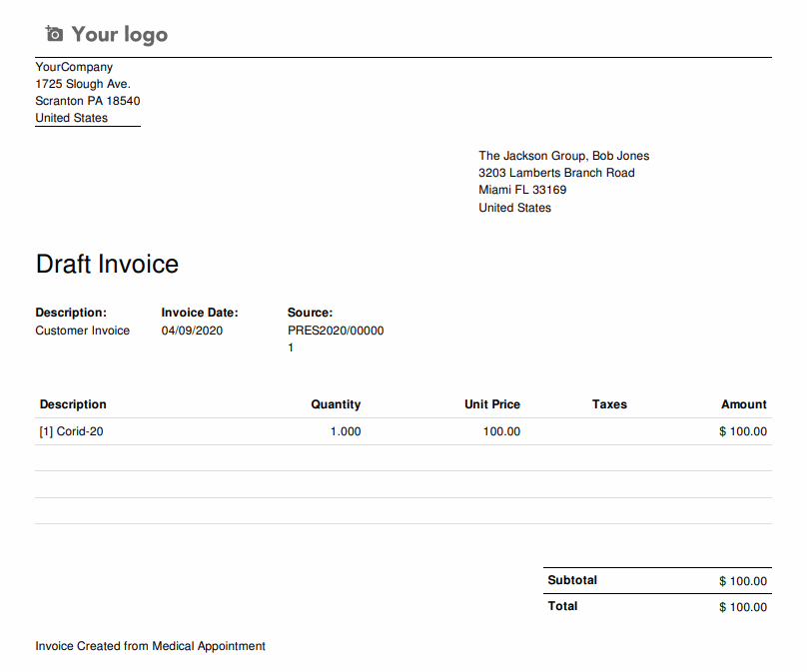The image size is (807, 672).
Task: Click the 'Your logo' placeholder text
Action: point(119,35)
